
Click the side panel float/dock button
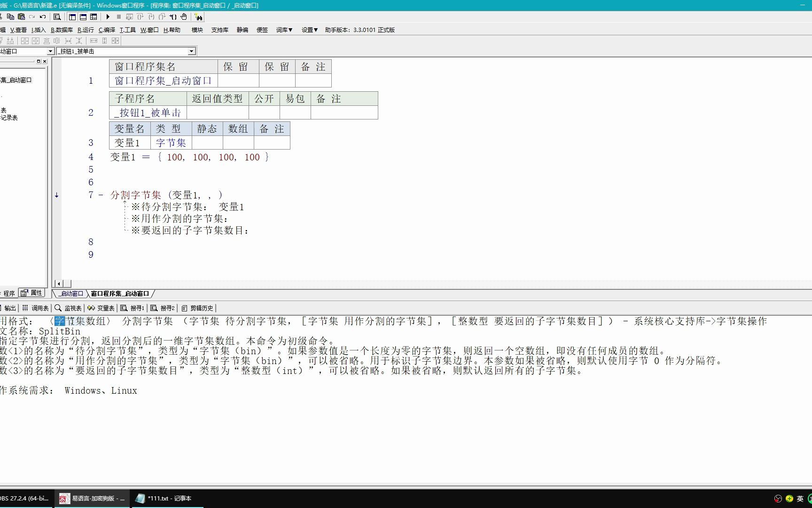click(39, 61)
